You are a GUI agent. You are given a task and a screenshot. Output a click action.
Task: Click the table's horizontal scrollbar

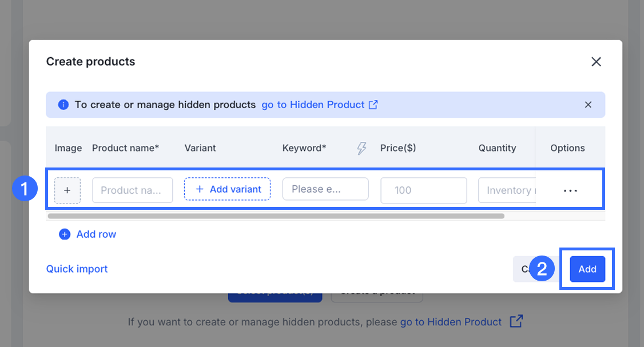pyautogui.click(x=276, y=217)
